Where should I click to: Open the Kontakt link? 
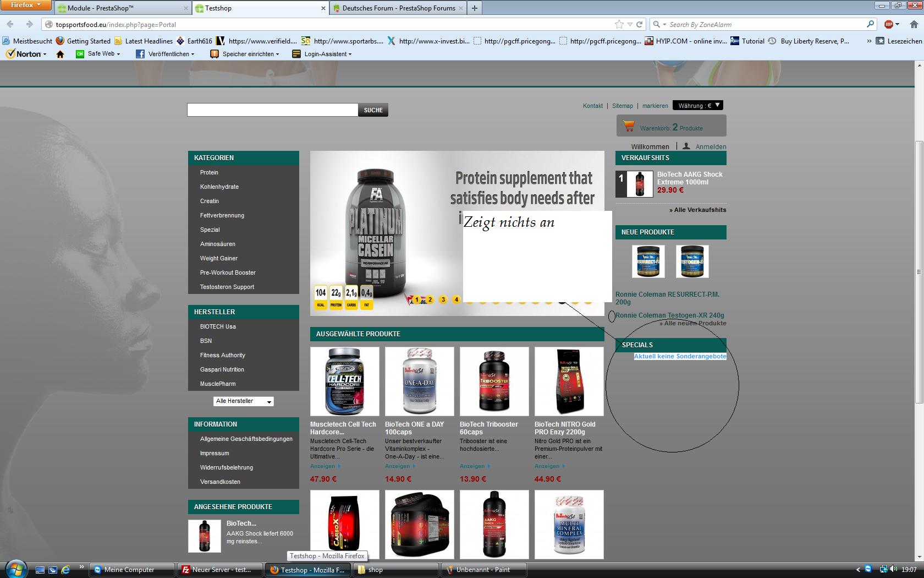[593, 106]
